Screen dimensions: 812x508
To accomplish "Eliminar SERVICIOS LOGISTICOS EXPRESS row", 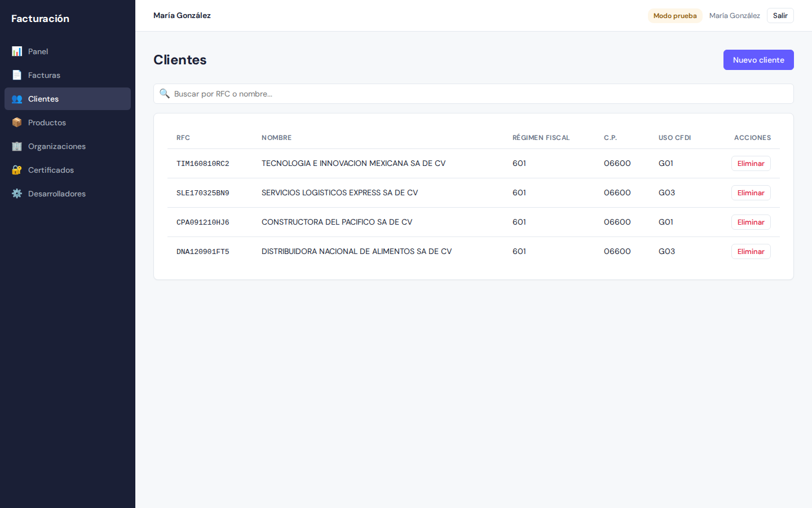I will point(751,193).
